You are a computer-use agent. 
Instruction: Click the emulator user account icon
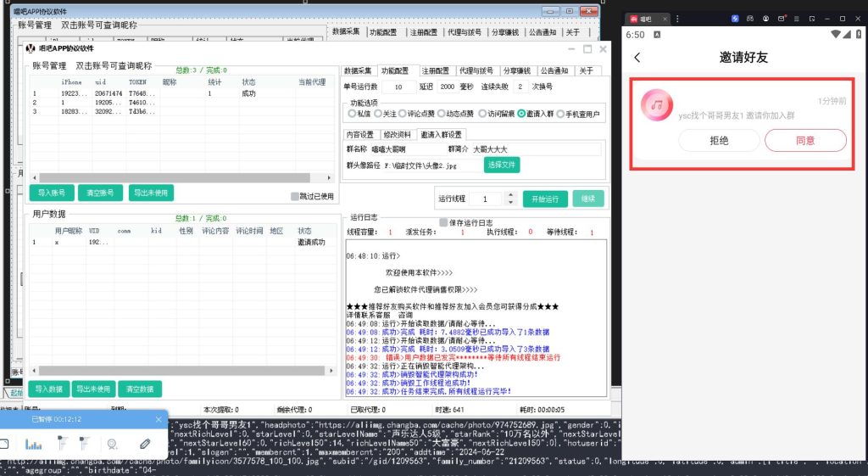tap(765, 18)
